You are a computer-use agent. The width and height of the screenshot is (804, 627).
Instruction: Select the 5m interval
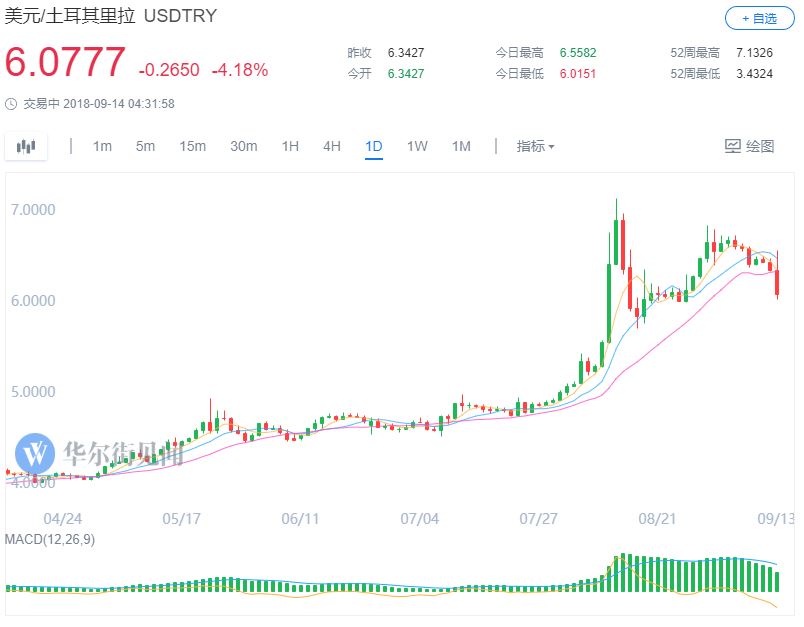[146, 146]
